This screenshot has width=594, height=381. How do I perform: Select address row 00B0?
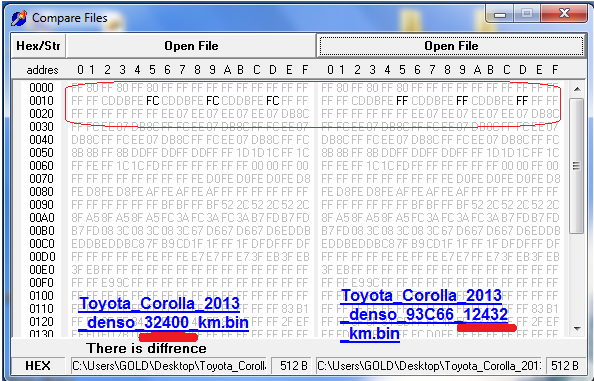coord(42,231)
